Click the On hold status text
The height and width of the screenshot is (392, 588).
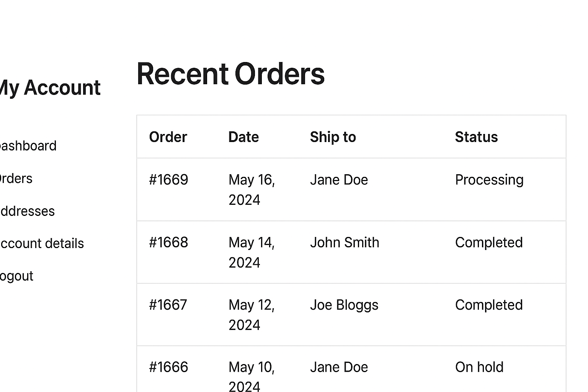click(479, 367)
